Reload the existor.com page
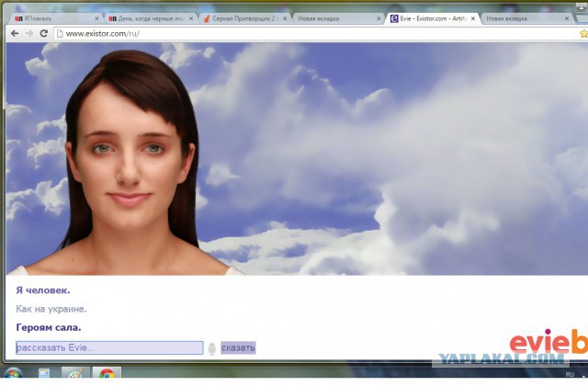Viewport: 588px width, 386px height. coord(44,33)
